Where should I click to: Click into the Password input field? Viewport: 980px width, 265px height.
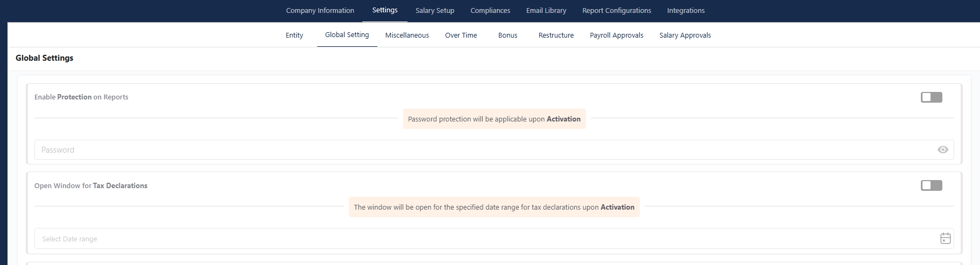point(494,150)
